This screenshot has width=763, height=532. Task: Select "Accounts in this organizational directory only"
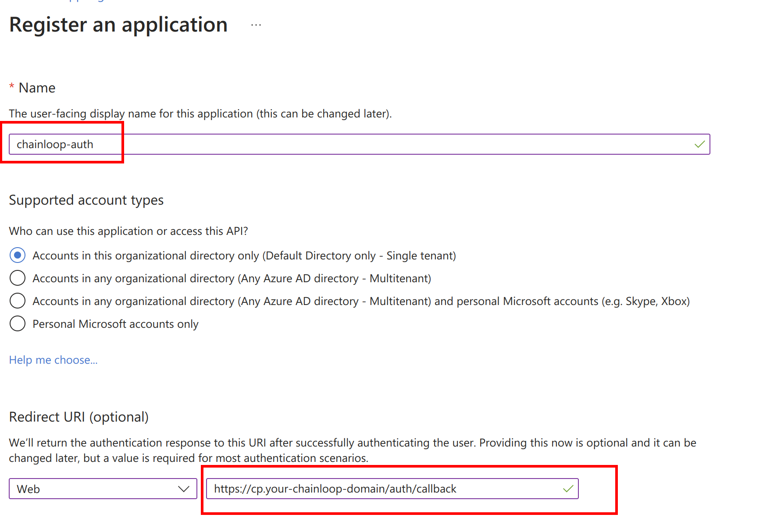(x=18, y=255)
